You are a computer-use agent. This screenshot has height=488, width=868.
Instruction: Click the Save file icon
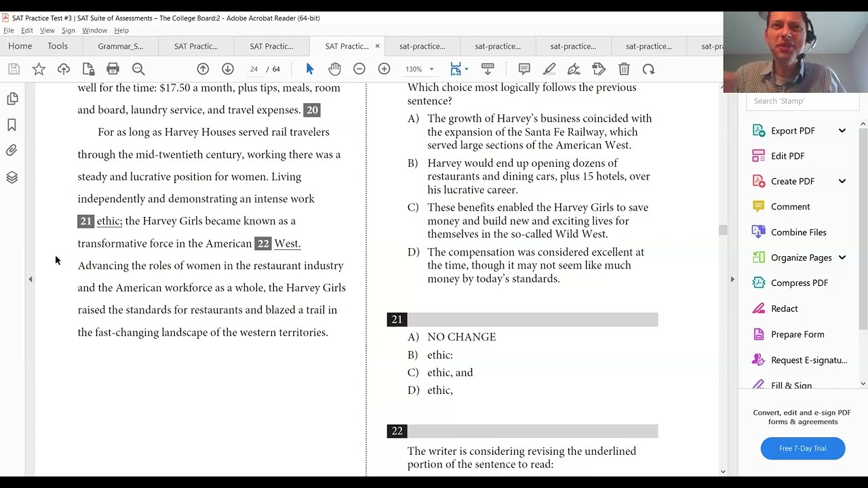coord(14,69)
